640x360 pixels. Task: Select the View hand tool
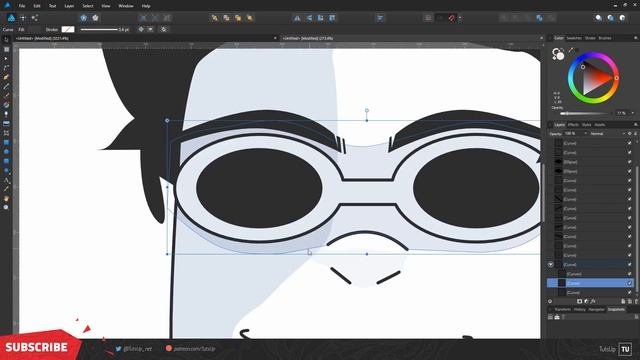point(6,198)
